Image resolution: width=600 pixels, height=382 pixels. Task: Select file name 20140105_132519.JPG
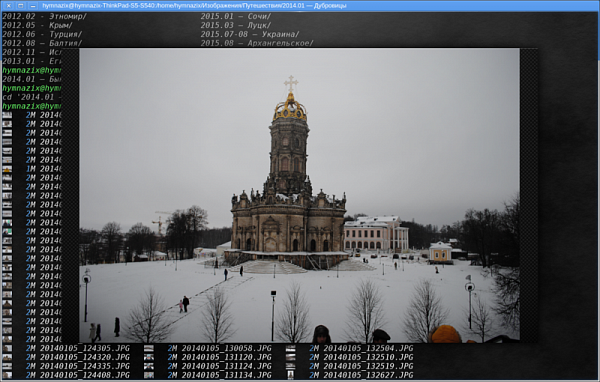(x=368, y=366)
